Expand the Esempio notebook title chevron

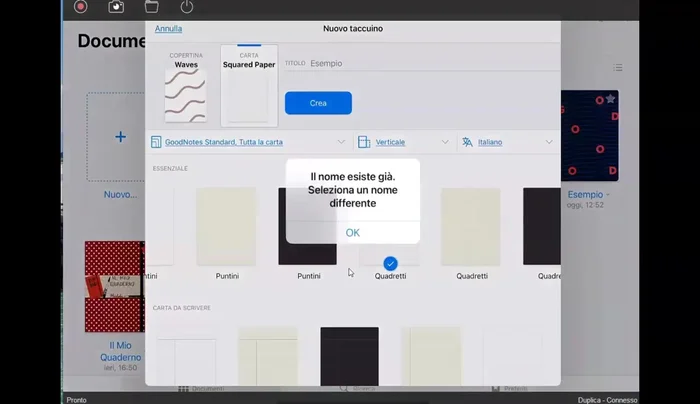tap(608, 195)
